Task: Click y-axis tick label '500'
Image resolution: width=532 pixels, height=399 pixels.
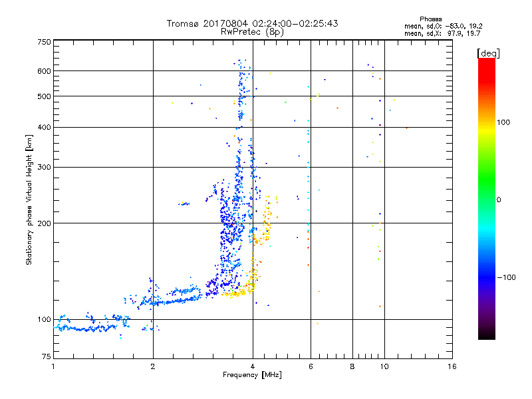Action: pyautogui.click(x=44, y=96)
